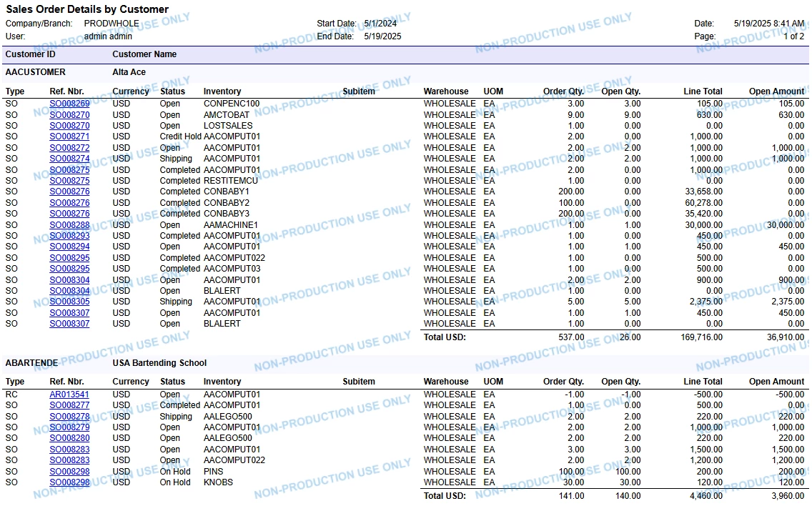The width and height of the screenshot is (812, 511).
Task: Open SO008283 link on the AACOMPUT01 row
Action: [69, 450]
